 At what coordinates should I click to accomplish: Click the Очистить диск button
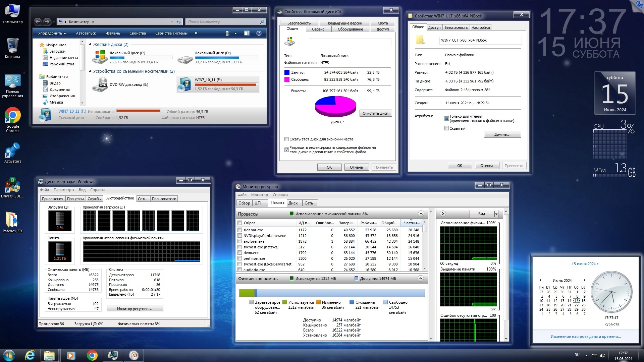[x=375, y=113]
